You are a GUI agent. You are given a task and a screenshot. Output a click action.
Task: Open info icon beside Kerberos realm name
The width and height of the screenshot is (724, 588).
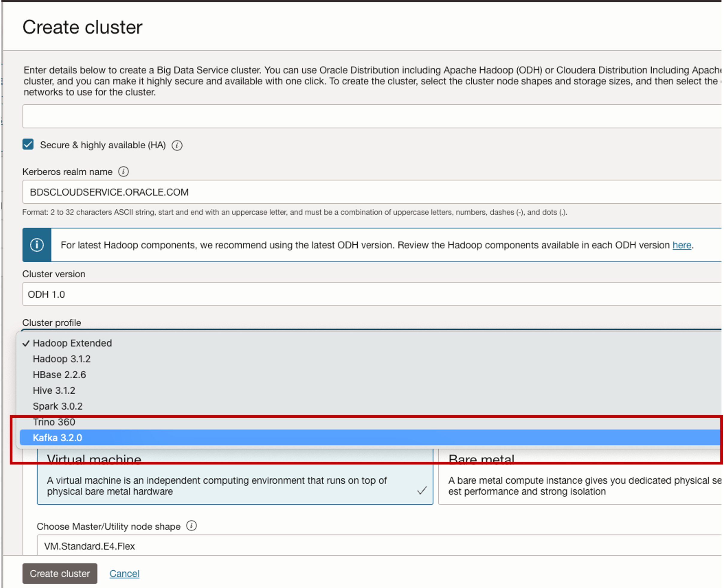coord(123,172)
